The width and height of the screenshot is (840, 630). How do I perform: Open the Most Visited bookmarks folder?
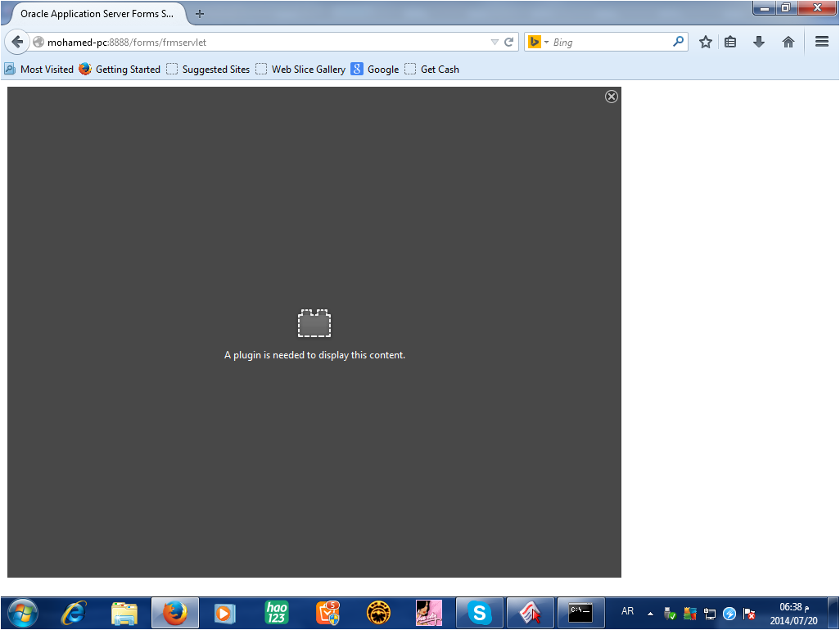[39, 70]
